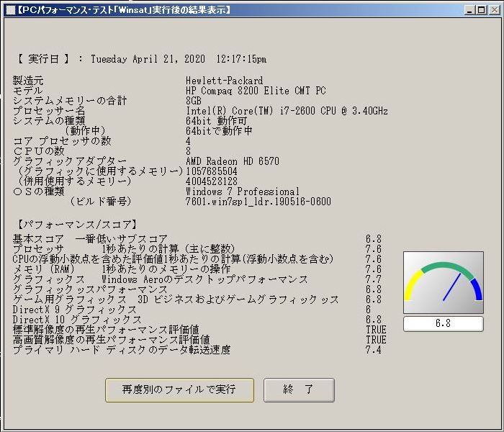Select the model HP Compaq 8200 Elite CMT PC
Viewport: 504px width, 432px height.
click(256, 91)
